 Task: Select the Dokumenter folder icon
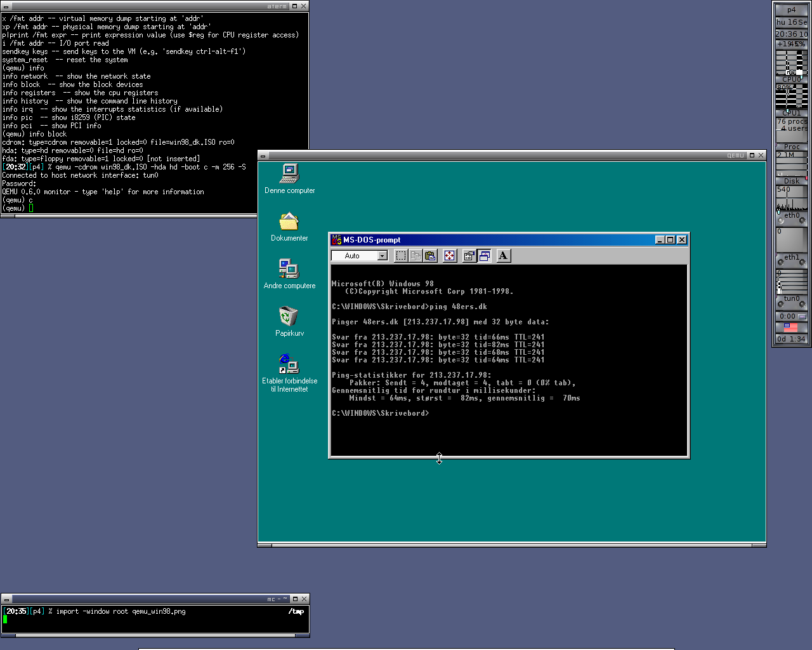289,222
